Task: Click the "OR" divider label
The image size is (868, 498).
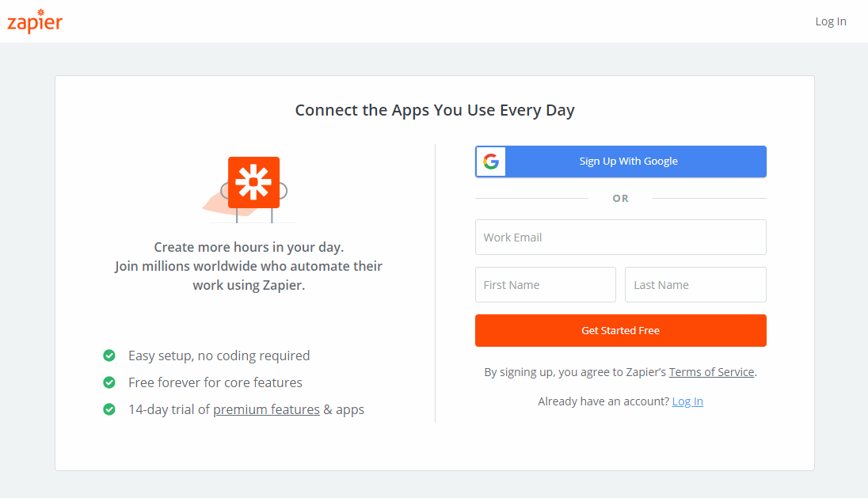Action: tap(620, 198)
